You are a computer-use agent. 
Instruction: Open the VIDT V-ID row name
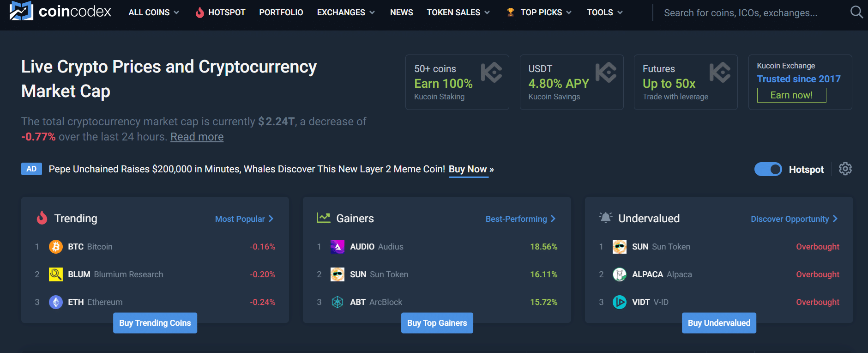pyautogui.click(x=650, y=302)
